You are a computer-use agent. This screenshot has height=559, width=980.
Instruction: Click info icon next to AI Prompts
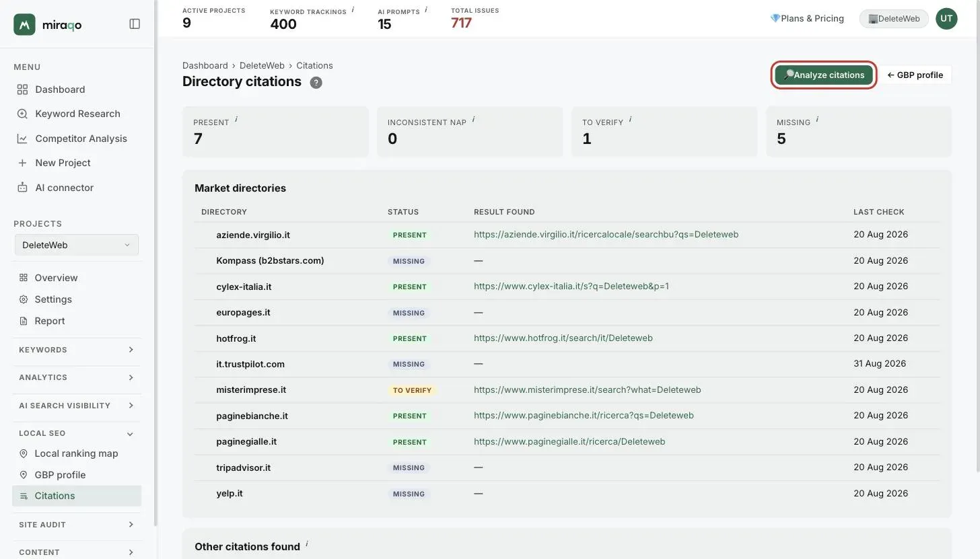(425, 9)
